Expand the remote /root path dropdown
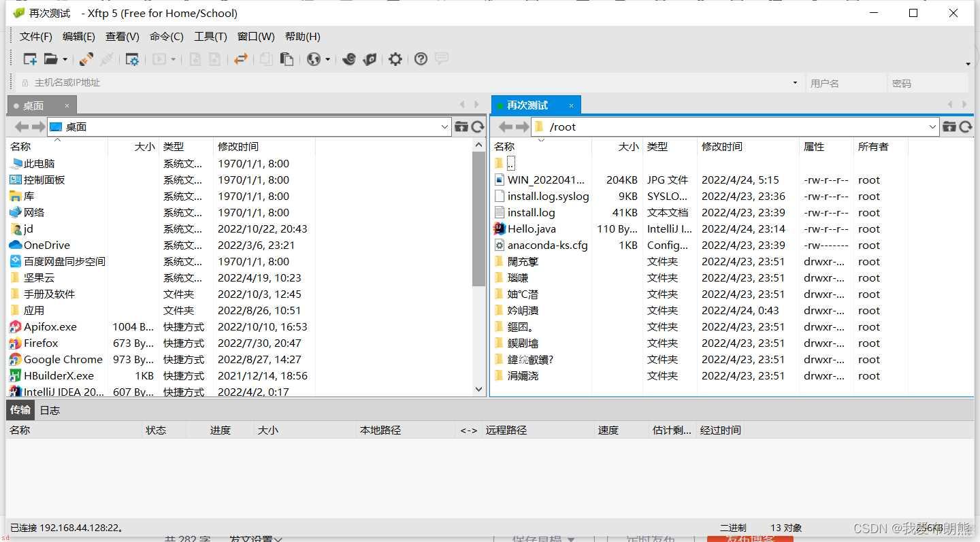This screenshot has height=542, width=980. (x=932, y=126)
